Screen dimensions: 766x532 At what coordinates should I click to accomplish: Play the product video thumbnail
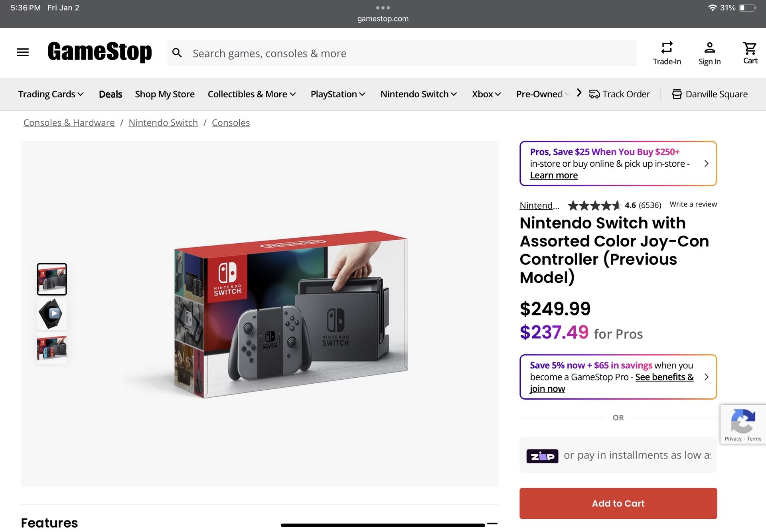52,313
